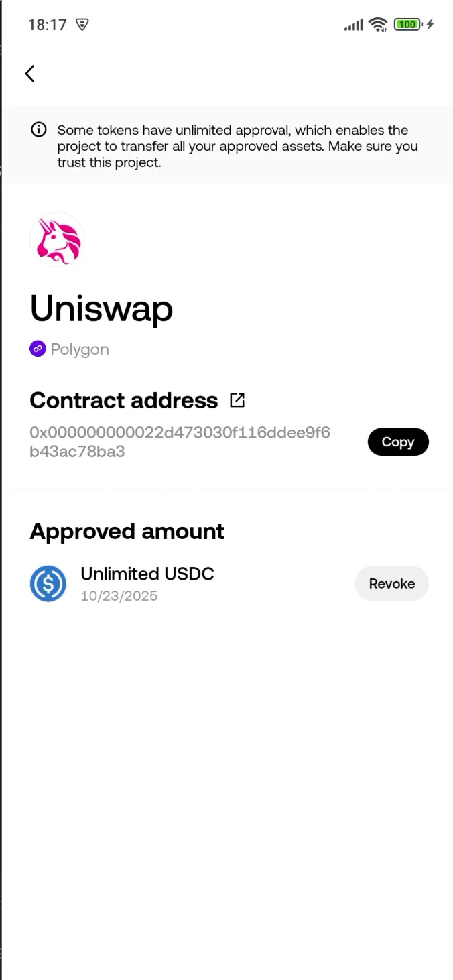Open contract address in external explorer
This screenshot has width=453, height=980.
pyautogui.click(x=237, y=400)
